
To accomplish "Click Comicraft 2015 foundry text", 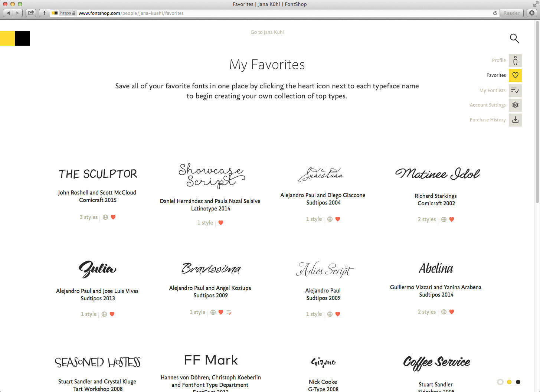I will [98, 200].
